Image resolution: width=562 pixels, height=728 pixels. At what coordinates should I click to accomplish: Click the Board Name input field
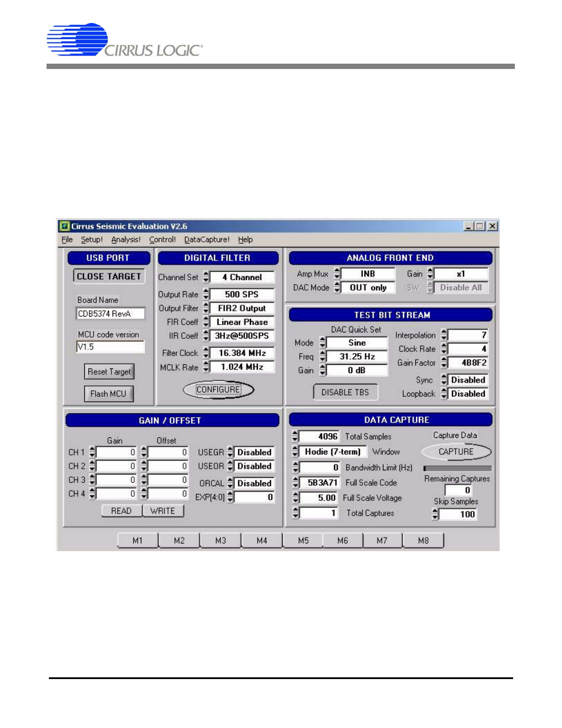[x=110, y=314]
